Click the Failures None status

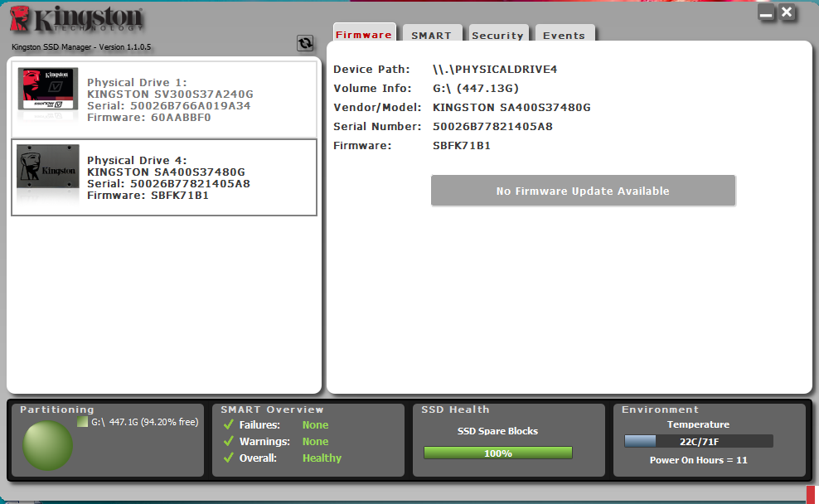[x=316, y=425]
